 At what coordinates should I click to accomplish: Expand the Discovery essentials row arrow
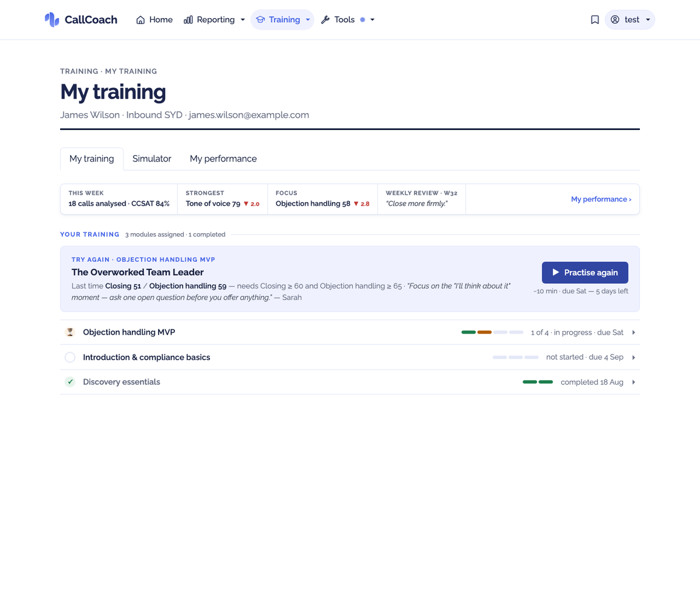[633, 382]
